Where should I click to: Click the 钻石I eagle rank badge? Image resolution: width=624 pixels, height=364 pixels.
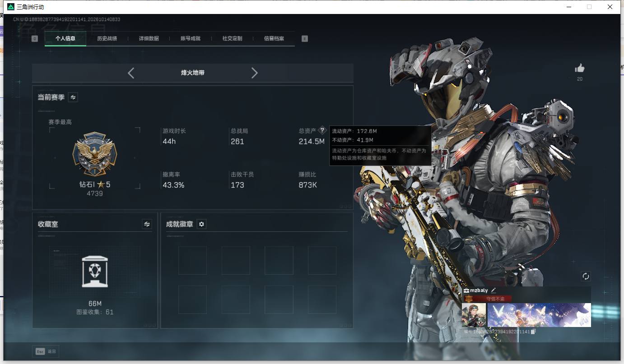(95, 154)
